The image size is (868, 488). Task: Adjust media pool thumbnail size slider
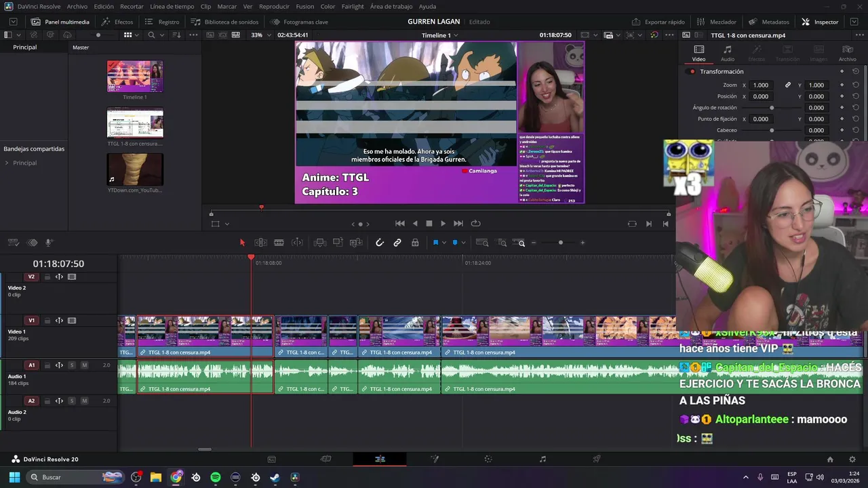point(98,35)
